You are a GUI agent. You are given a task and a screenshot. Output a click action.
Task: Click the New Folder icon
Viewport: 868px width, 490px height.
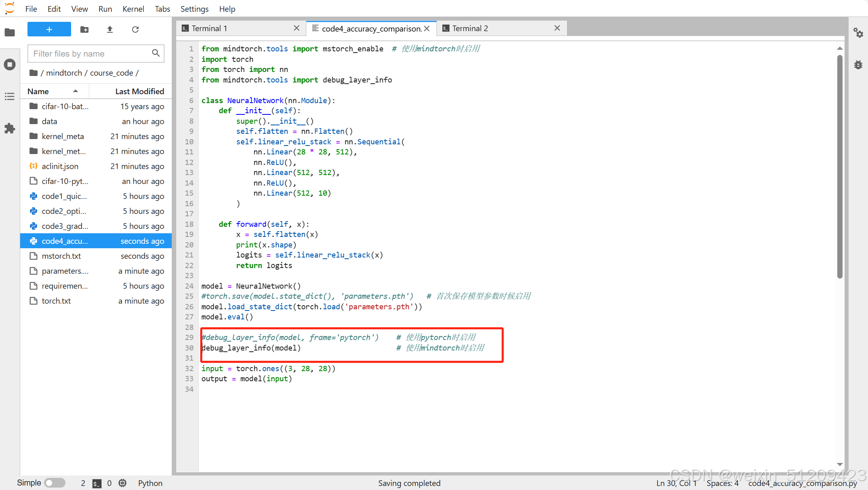coord(84,30)
